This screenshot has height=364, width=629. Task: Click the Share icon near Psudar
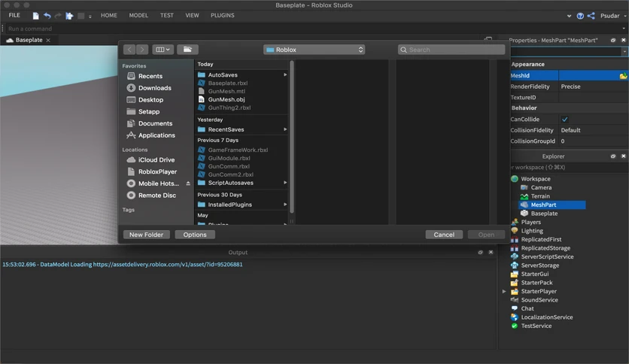click(x=591, y=16)
